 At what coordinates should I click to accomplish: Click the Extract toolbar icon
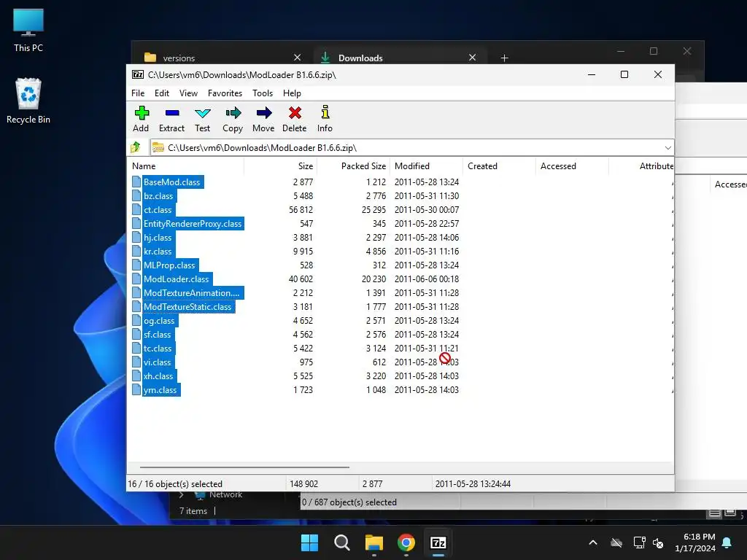172,113
